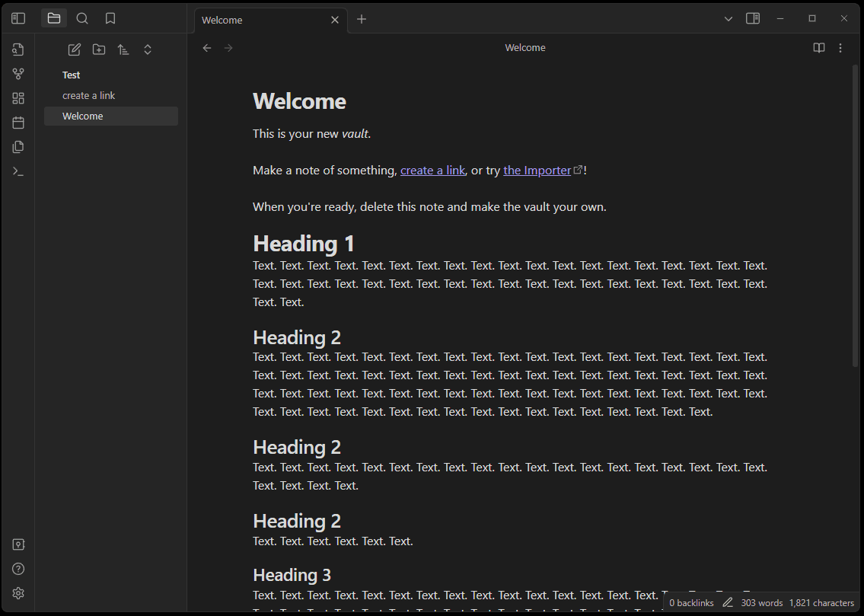
Task: Collapse all items in the file explorer
Action: 147,49
